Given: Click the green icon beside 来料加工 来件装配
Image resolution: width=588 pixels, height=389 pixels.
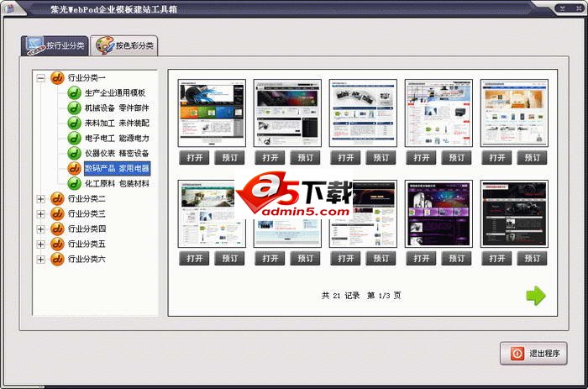Looking at the screenshot, I should (x=74, y=123).
